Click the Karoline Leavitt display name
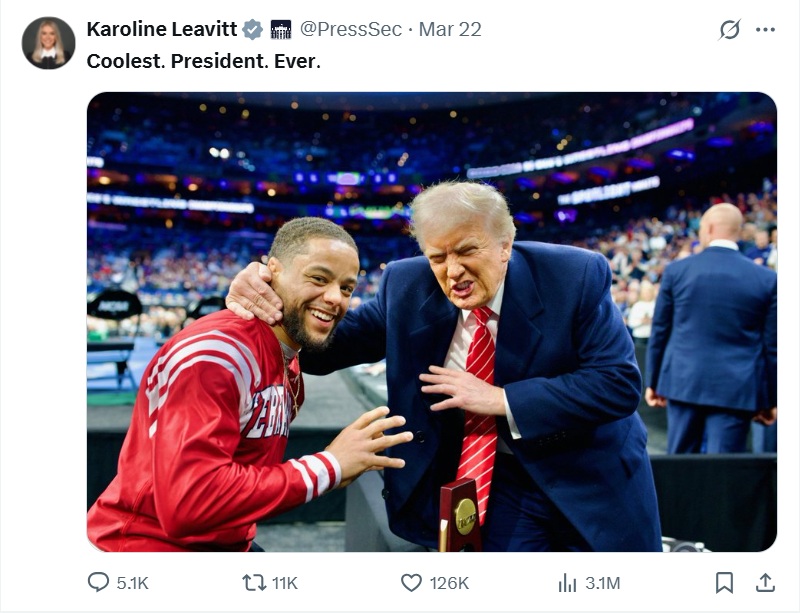This screenshot has height=613, width=800. click(162, 29)
